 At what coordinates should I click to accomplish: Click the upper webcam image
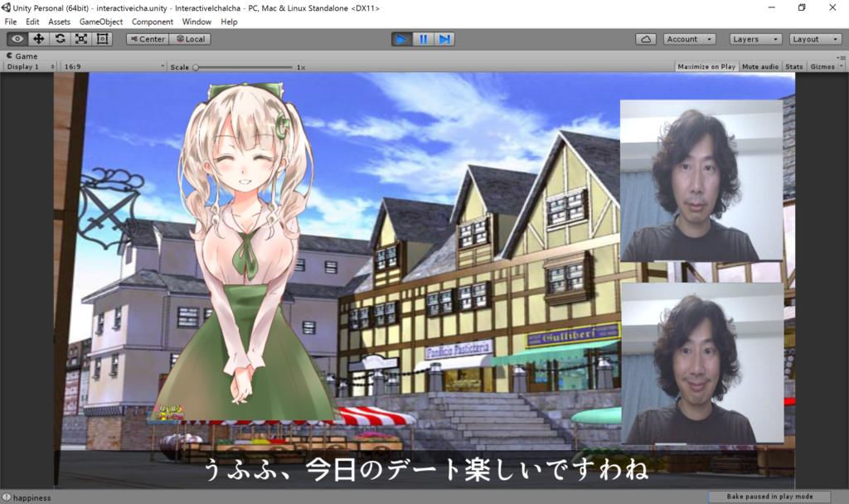701,180
